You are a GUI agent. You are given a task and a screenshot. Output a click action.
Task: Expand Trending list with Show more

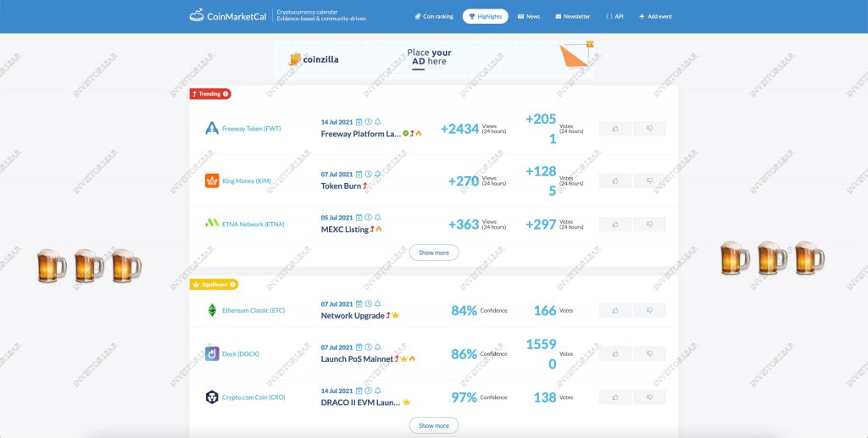[433, 252]
